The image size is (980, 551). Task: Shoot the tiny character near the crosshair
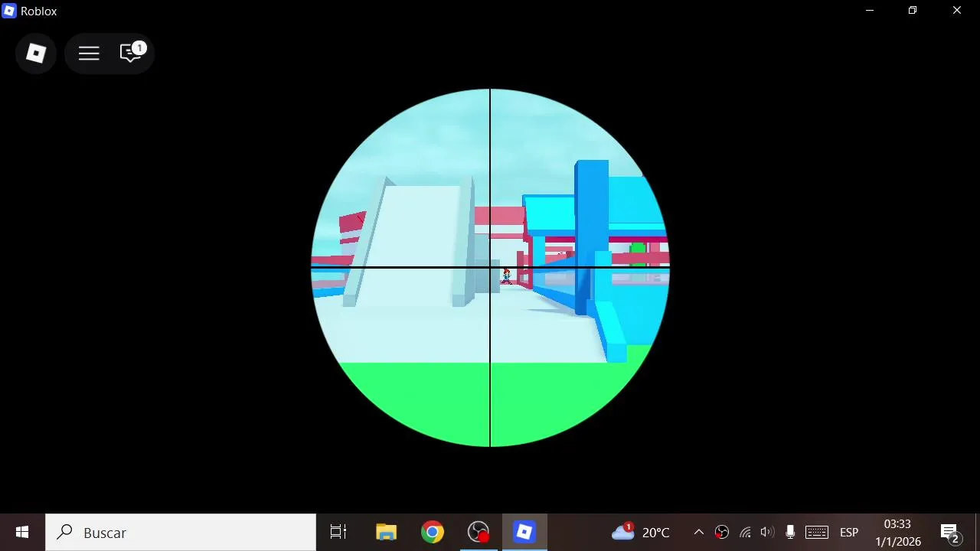pyautogui.click(x=506, y=276)
